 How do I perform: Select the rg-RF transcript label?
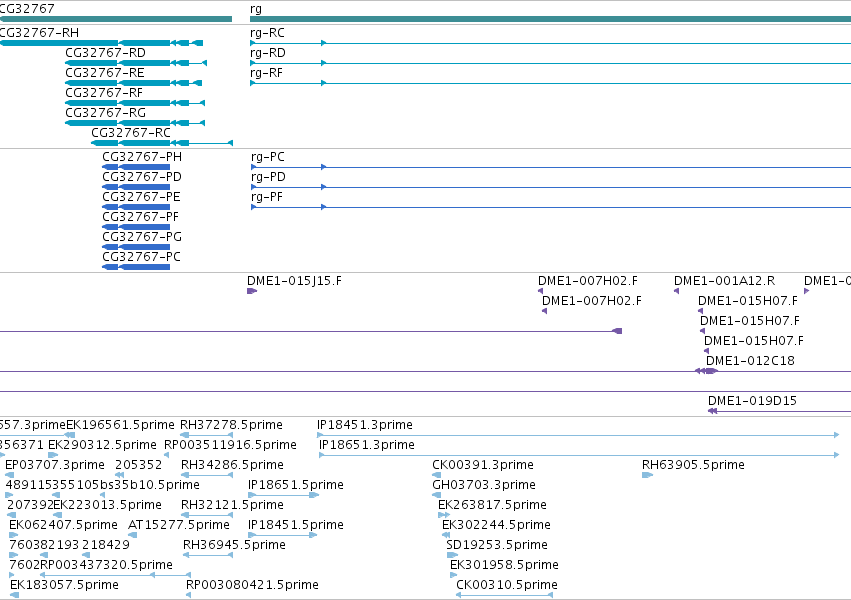266,73
